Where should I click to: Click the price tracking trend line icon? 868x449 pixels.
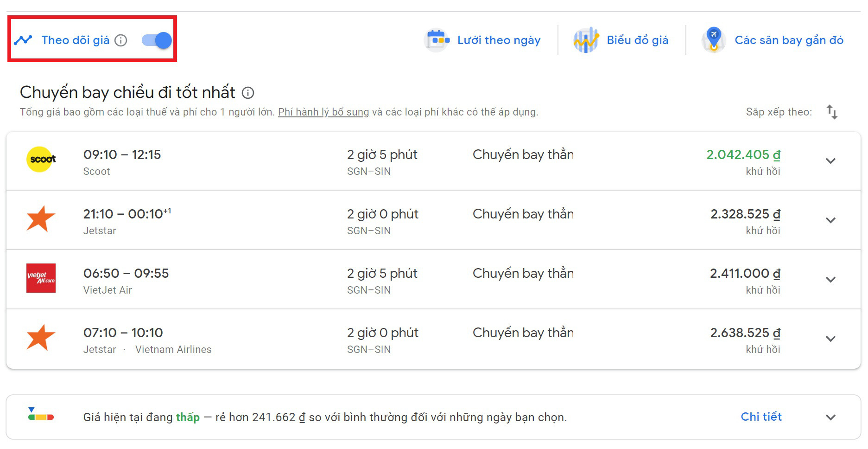click(23, 40)
